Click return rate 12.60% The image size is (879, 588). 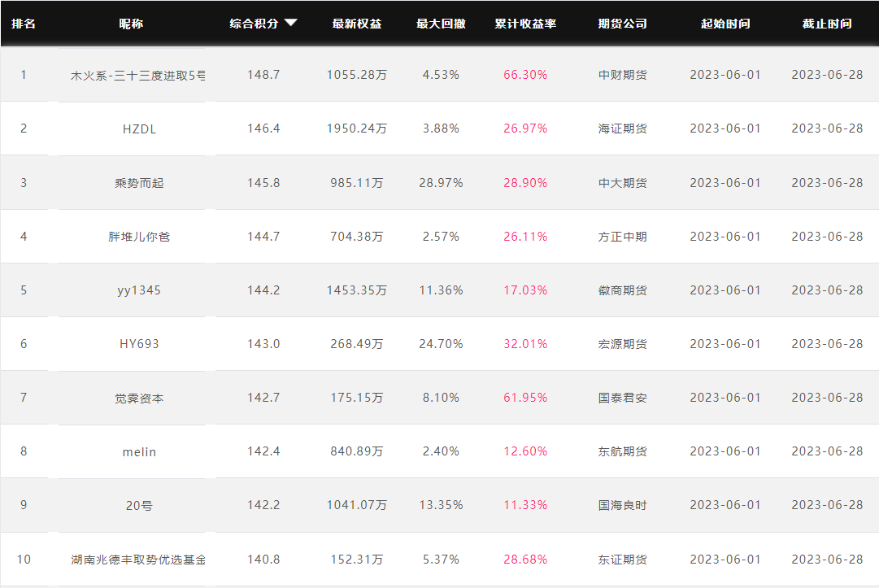click(x=525, y=451)
